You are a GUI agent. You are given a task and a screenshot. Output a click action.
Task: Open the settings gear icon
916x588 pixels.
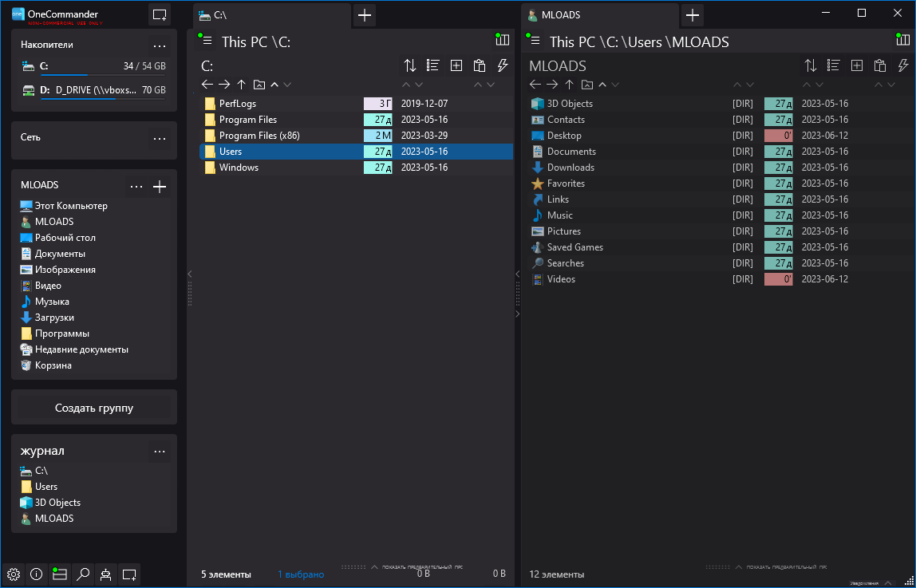[13, 574]
